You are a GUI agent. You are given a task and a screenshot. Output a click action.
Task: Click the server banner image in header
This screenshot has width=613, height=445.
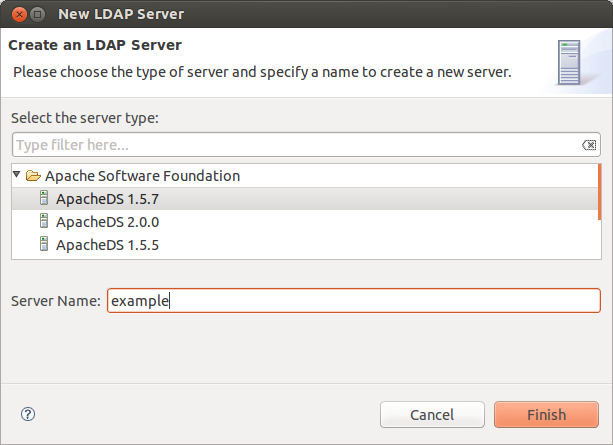(573, 62)
